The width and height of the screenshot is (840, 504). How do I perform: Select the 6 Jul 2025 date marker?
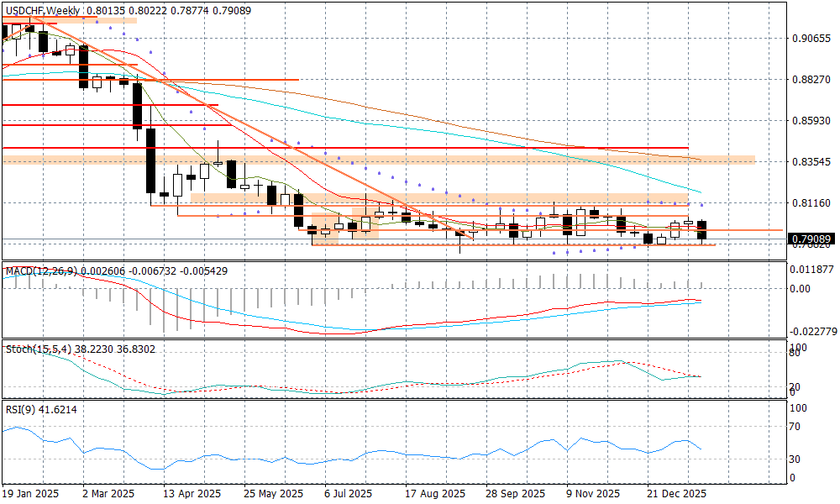[347, 494]
